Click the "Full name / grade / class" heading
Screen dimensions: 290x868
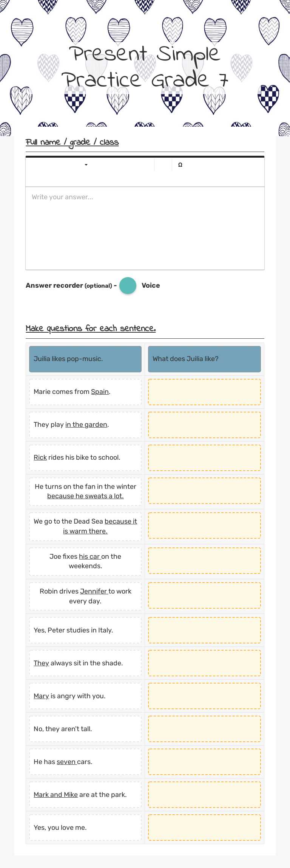pos(72,142)
